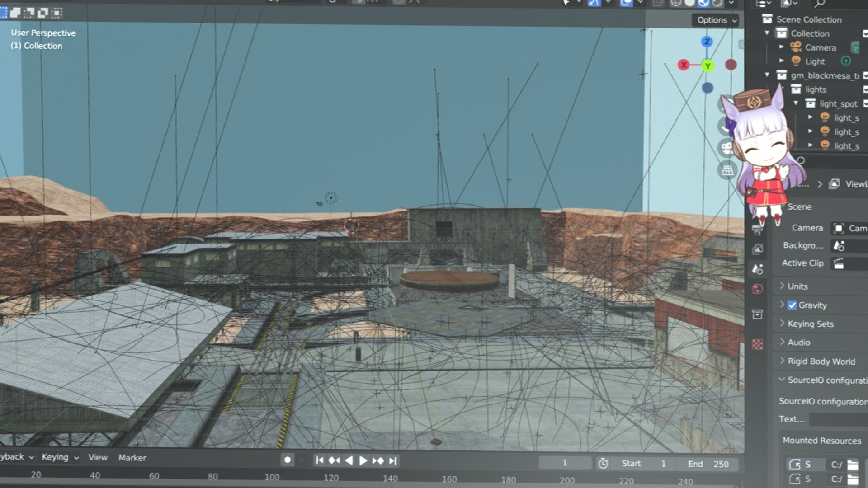Viewport: 868px width, 488px height.
Task: Toggle preview range clock button
Action: (603, 463)
